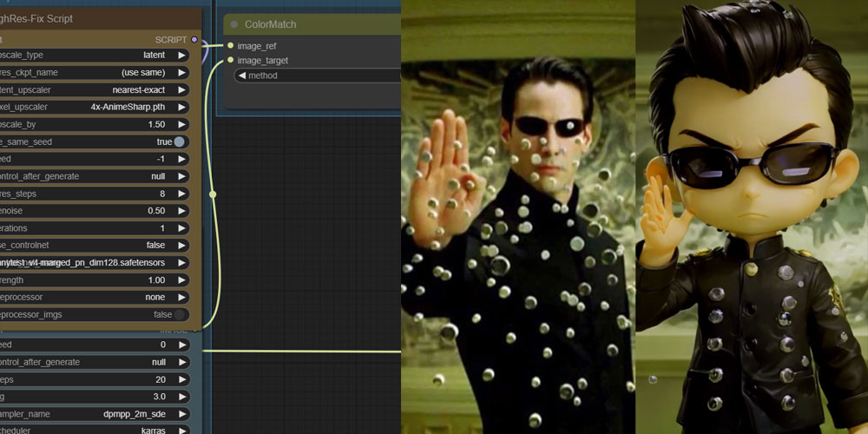Increase the seed value -1 with right arrow
The width and height of the screenshot is (868, 434).
pos(181,159)
